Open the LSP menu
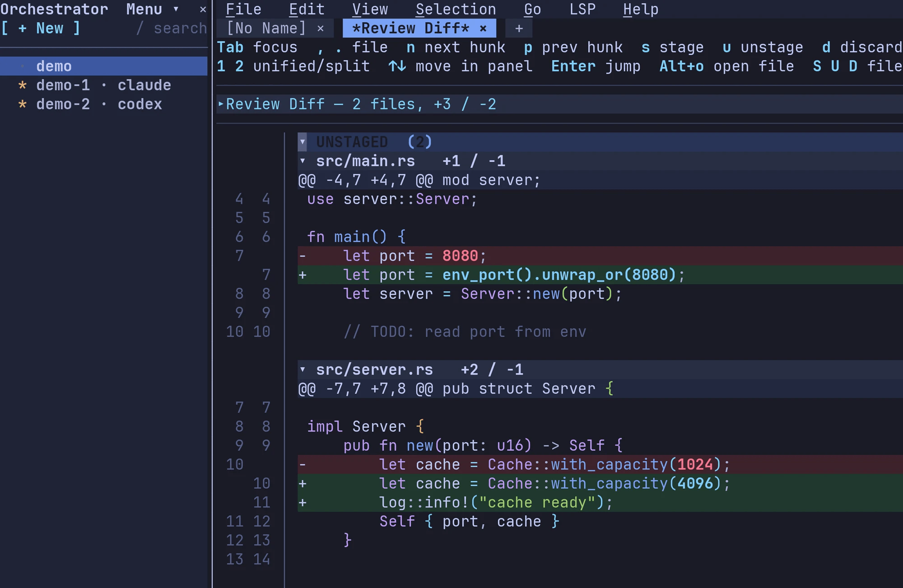The height and width of the screenshot is (588, 903). 582,9
